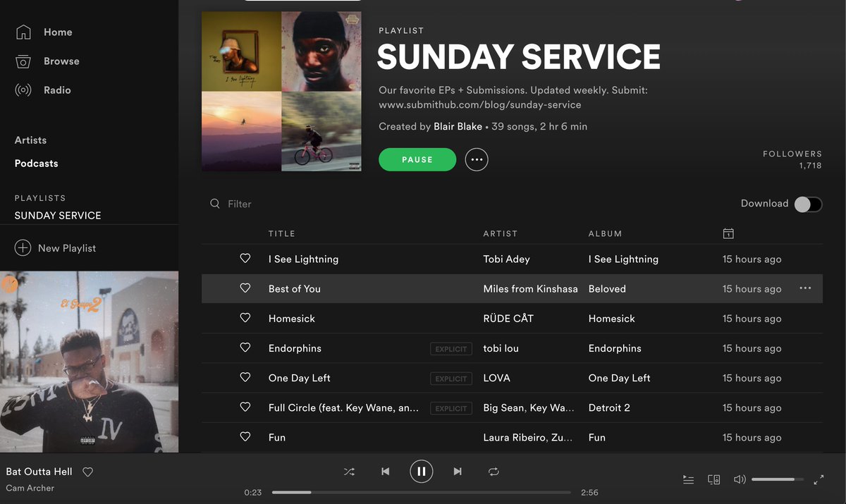Like the Full Circle track
This screenshot has height=504, width=846.
245,407
